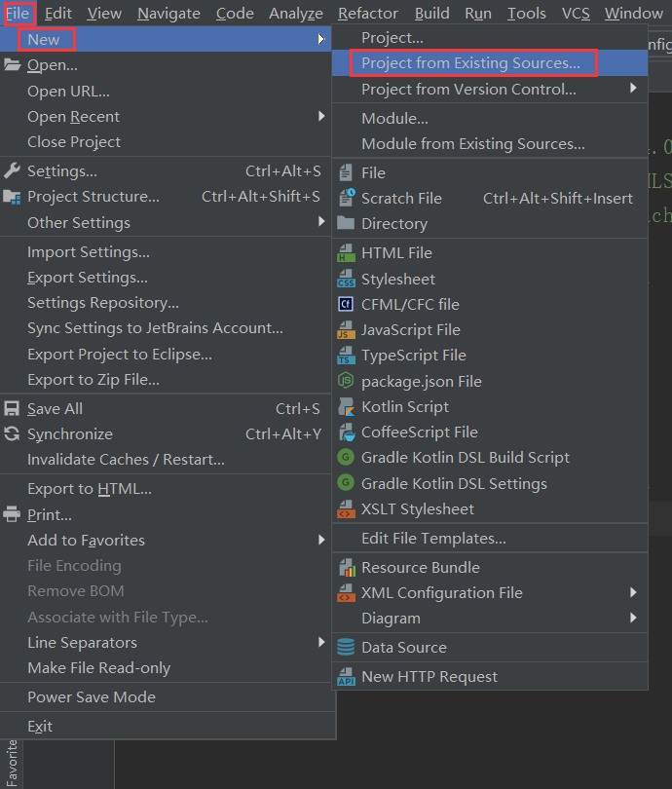The width and height of the screenshot is (672, 789).
Task: Expand the Line Separators submenu arrow
Action: 321,642
